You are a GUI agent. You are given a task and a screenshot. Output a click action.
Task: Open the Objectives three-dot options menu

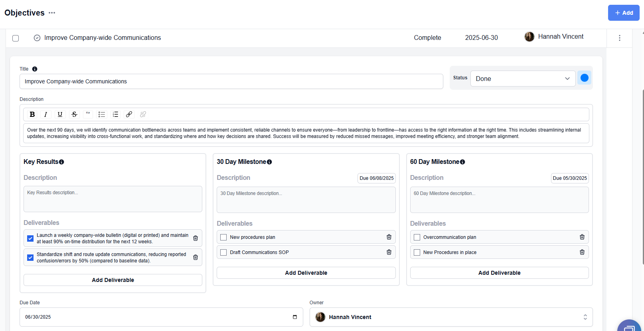[52, 13]
